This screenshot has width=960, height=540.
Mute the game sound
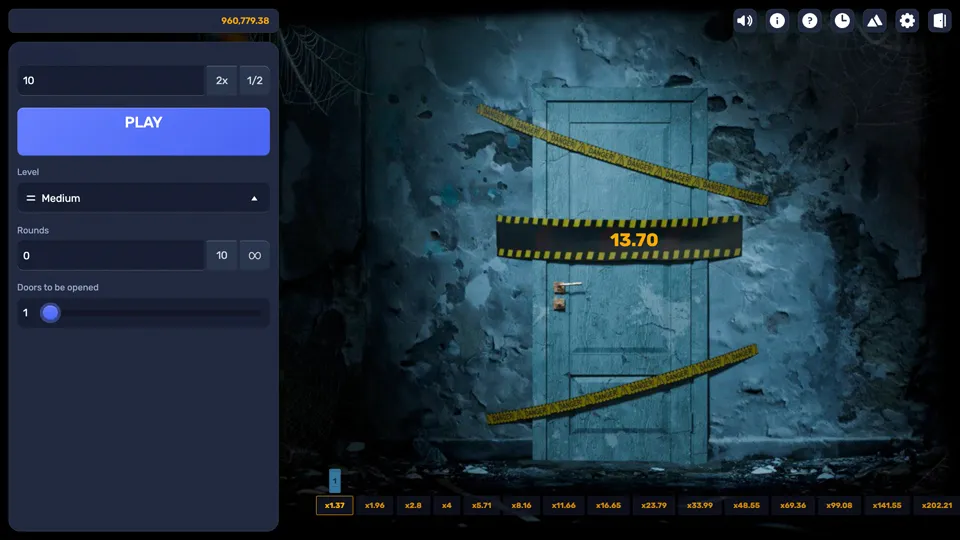[744, 21]
